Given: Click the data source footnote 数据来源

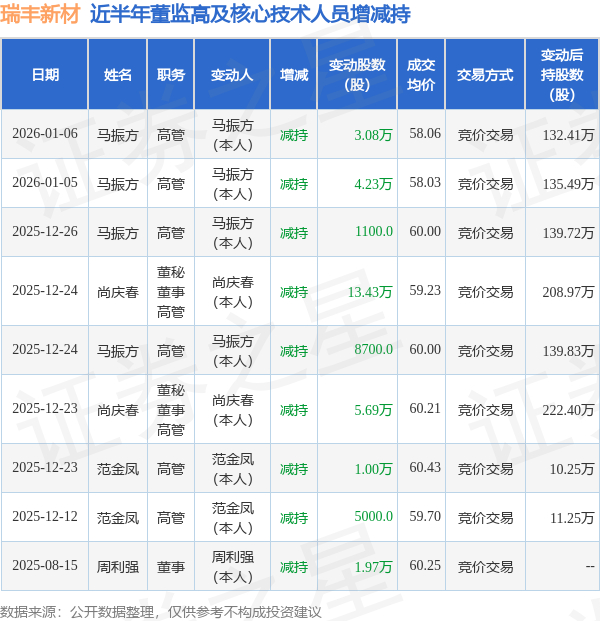Looking at the screenshot, I should (x=160, y=612).
